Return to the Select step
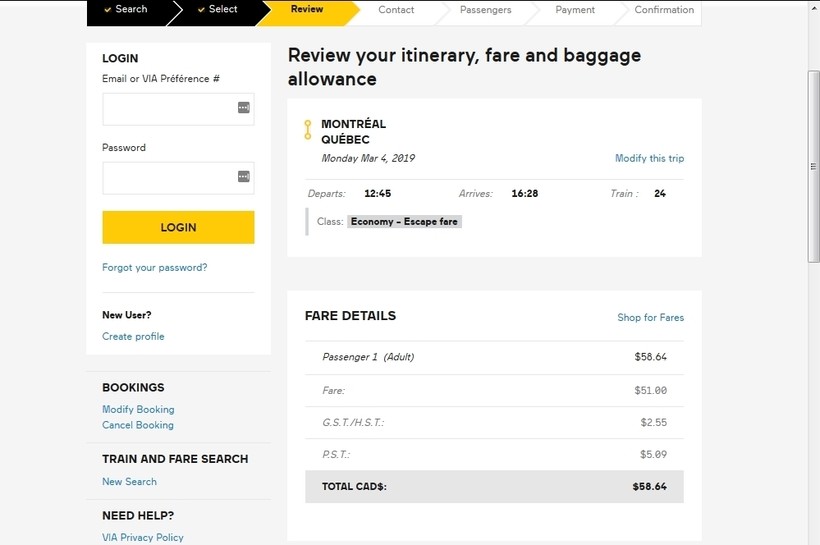820x545 pixels. pyautogui.click(x=222, y=10)
